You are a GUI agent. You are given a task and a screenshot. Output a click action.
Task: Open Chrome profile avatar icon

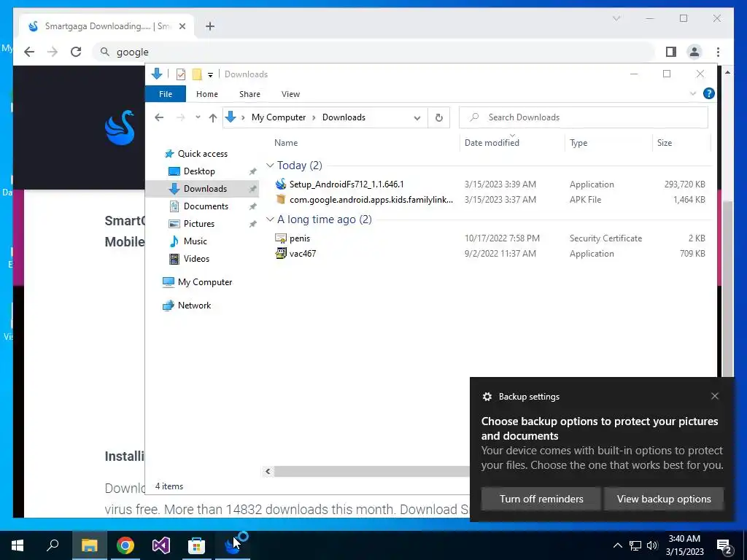tap(694, 52)
